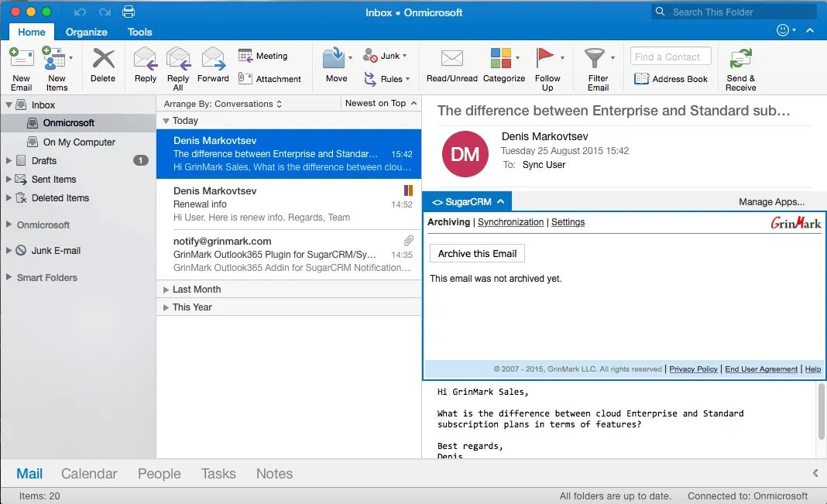Open the Move folder icon
The image size is (827, 504).
coord(333,58)
